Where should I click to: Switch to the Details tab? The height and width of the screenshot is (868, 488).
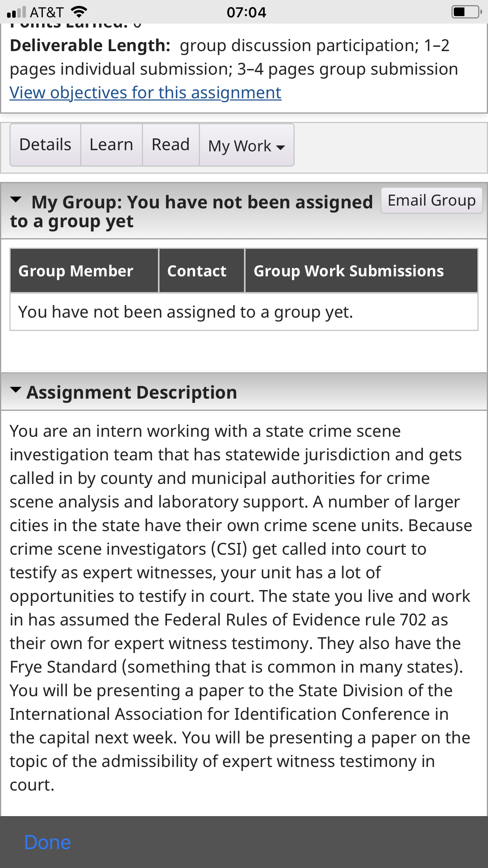pos(46,145)
